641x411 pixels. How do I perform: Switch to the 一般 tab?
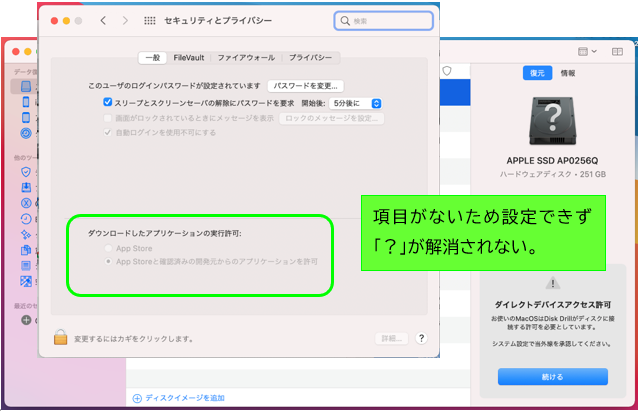click(152, 58)
